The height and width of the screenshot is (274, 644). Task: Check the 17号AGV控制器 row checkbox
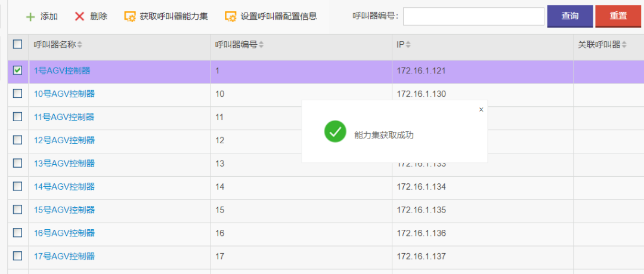(18, 256)
